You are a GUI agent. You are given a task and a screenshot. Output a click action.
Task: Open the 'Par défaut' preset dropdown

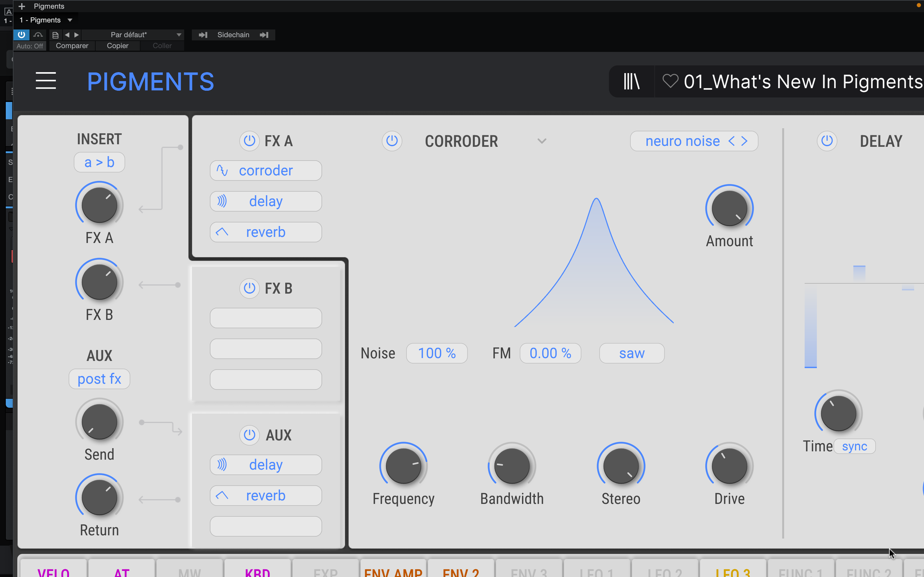(178, 35)
